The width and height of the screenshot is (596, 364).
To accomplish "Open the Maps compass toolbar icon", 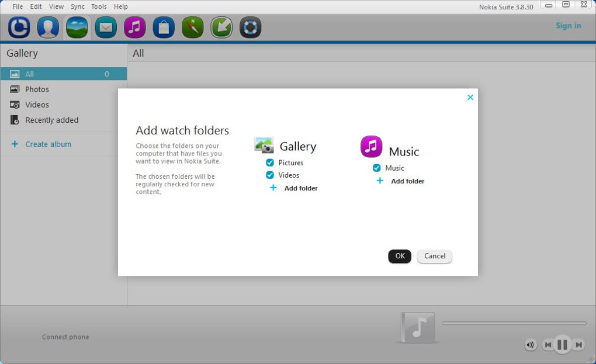I will click(x=192, y=27).
